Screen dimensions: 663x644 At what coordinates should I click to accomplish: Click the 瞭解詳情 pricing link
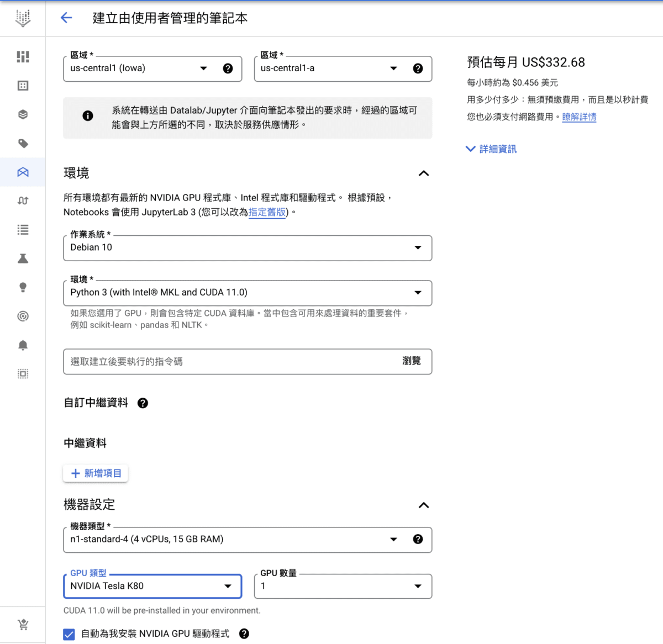click(x=579, y=117)
